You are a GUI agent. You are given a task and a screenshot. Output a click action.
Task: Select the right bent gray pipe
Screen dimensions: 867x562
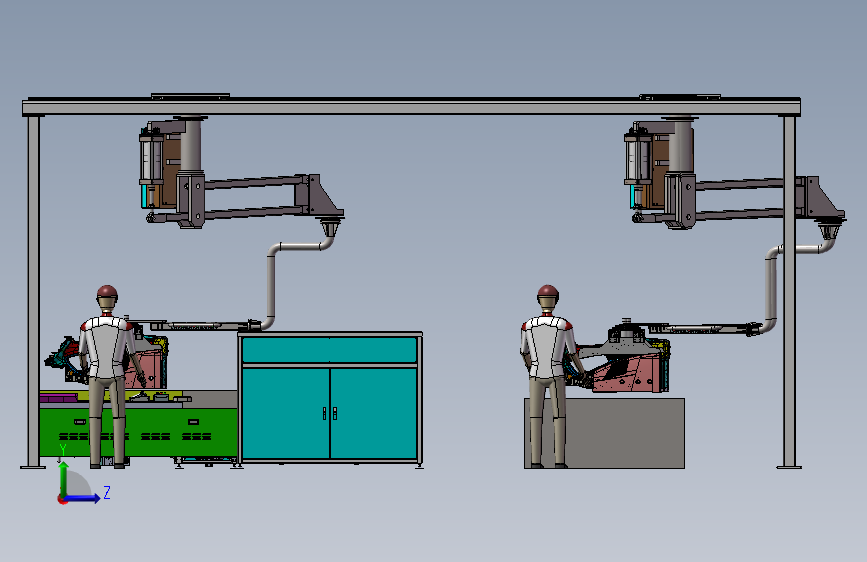(771, 288)
